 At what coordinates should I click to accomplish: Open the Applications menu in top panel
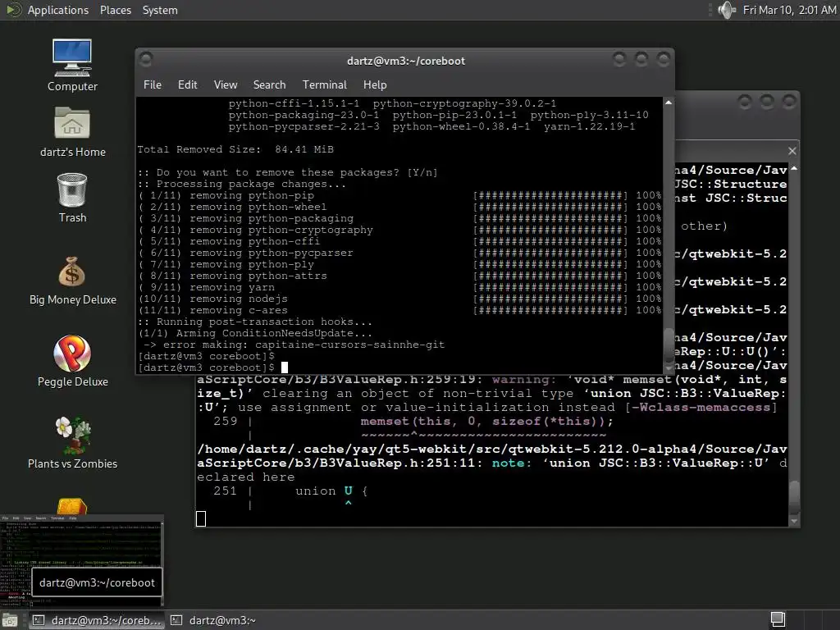click(58, 10)
